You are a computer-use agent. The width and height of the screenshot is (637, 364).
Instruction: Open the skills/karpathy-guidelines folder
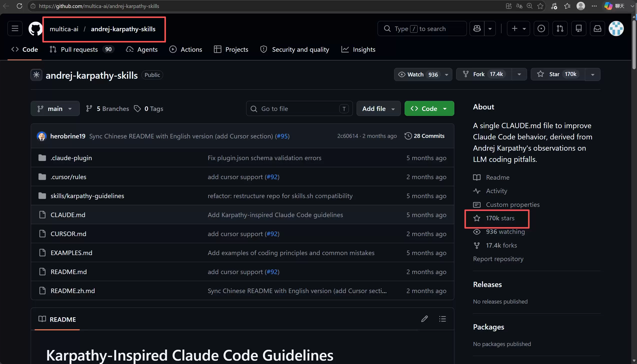[87, 196]
